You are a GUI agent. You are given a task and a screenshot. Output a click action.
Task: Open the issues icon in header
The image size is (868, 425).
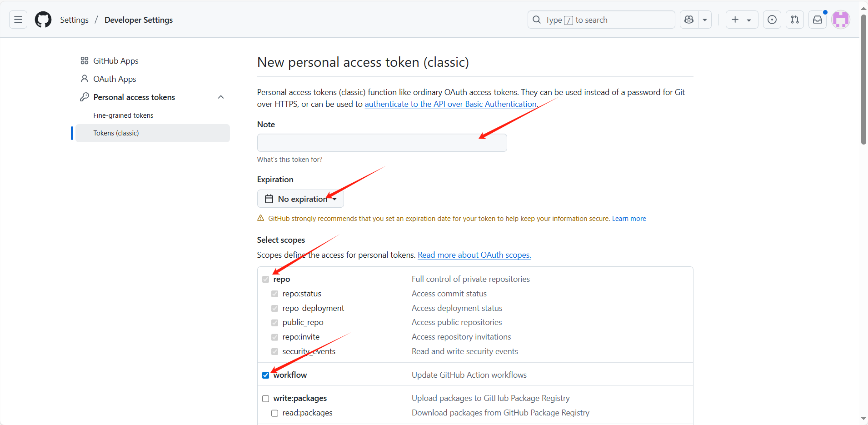click(x=772, y=20)
